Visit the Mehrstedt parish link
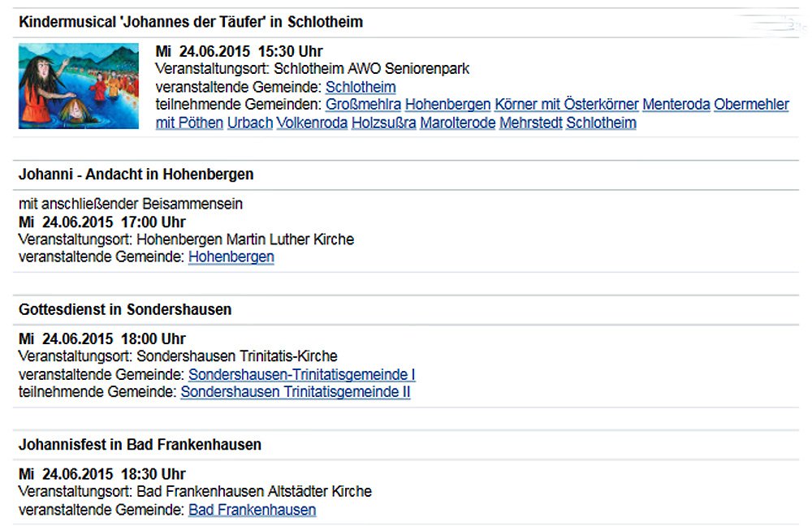Screen dimensions: 812x526 click(x=531, y=123)
